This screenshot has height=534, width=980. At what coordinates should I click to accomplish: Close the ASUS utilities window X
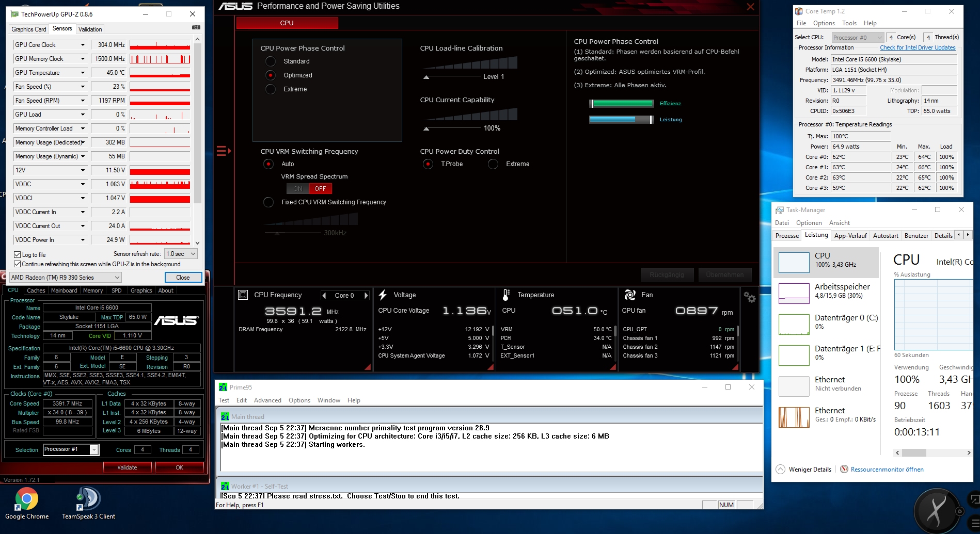[x=750, y=7]
